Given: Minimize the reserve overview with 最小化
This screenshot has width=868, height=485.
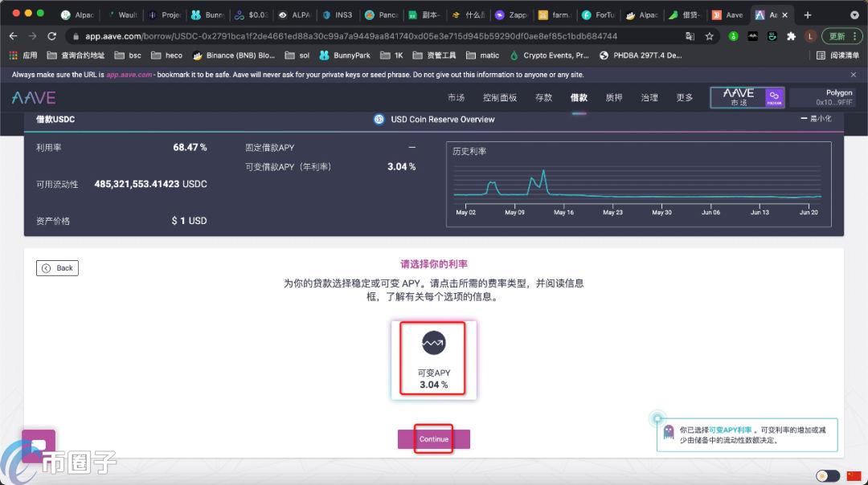Looking at the screenshot, I should tap(816, 118).
